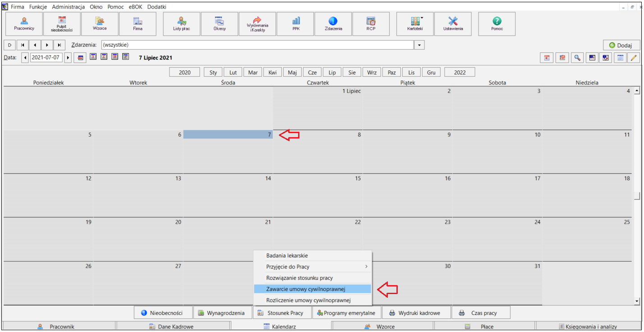Image resolution: width=644 pixels, height=332 pixels.
Task: Open the Ustawienia settings button
Action: point(453,24)
